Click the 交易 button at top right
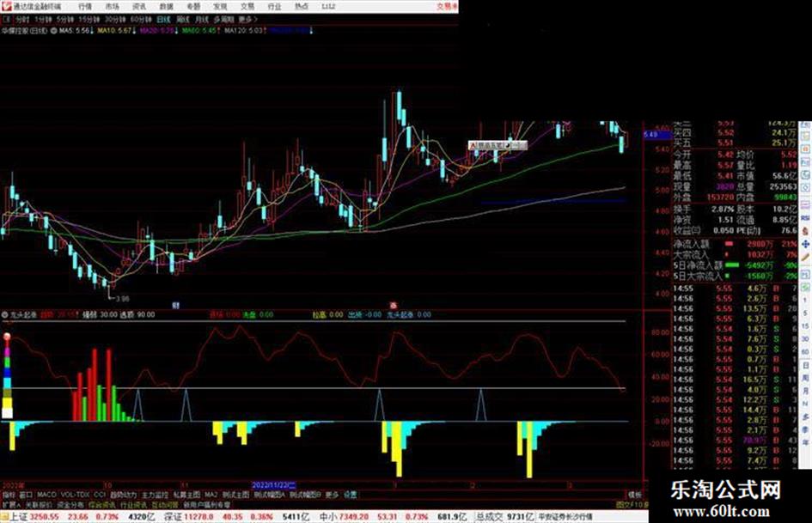 click(x=447, y=7)
